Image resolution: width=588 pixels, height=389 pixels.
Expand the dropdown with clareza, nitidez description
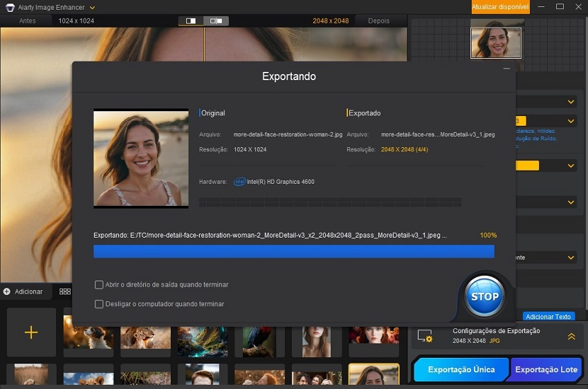(571, 121)
